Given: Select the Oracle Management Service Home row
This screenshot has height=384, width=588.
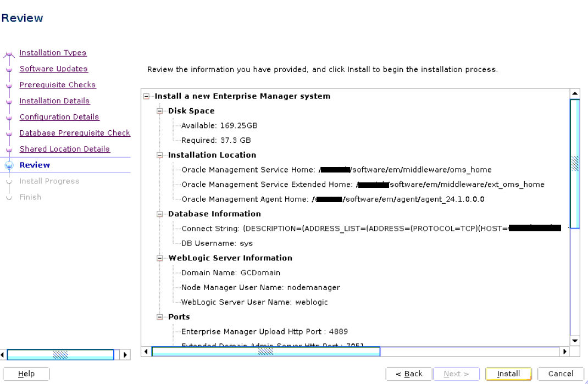Looking at the screenshot, I should [336, 170].
